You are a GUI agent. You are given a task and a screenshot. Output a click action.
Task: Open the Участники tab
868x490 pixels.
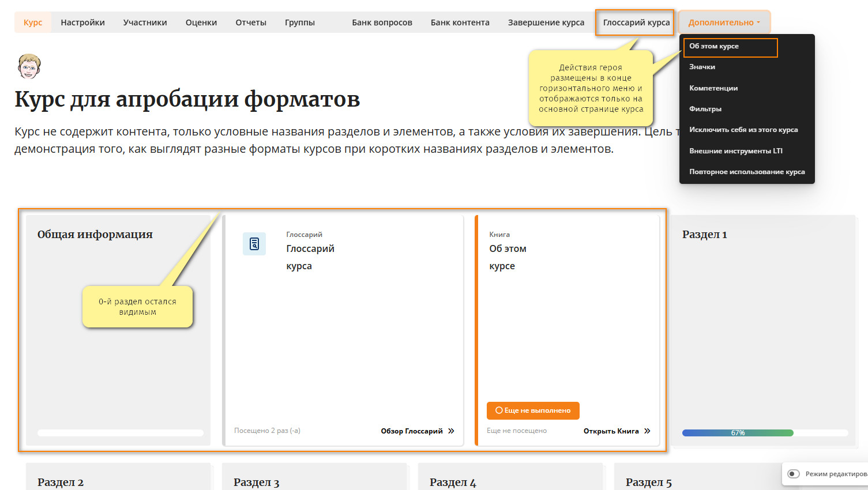(x=145, y=22)
